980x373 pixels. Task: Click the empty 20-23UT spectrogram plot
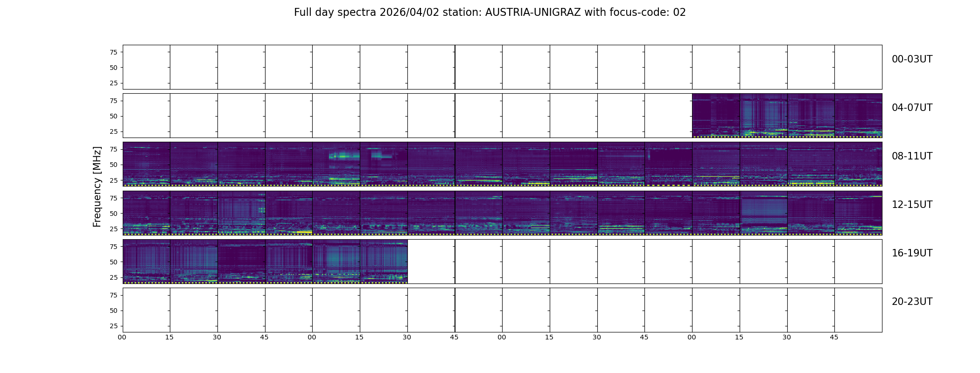click(502, 310)
